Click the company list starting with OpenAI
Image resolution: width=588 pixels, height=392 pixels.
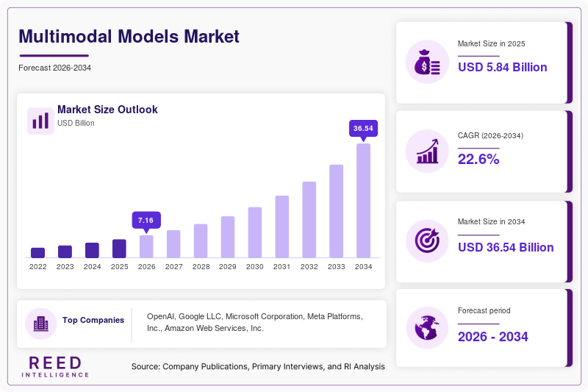(x=255, y=322)
